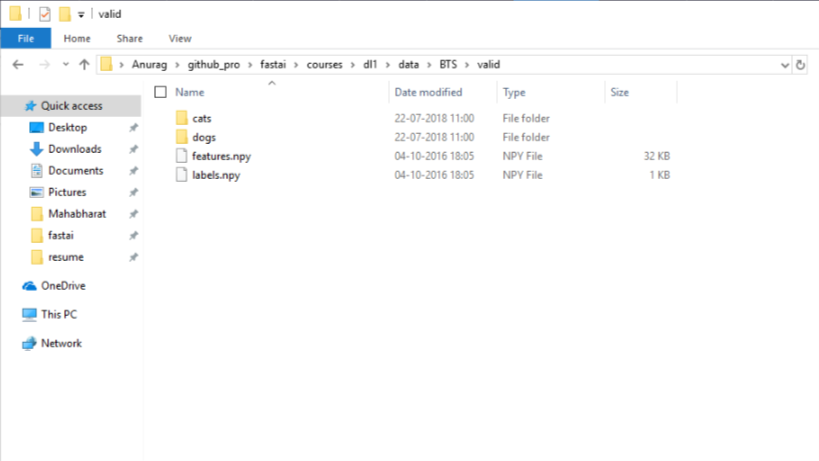This screenshot has height=461, width=819.
Task: Select This PC in navigation pane
Action: [x=58, y=314]
